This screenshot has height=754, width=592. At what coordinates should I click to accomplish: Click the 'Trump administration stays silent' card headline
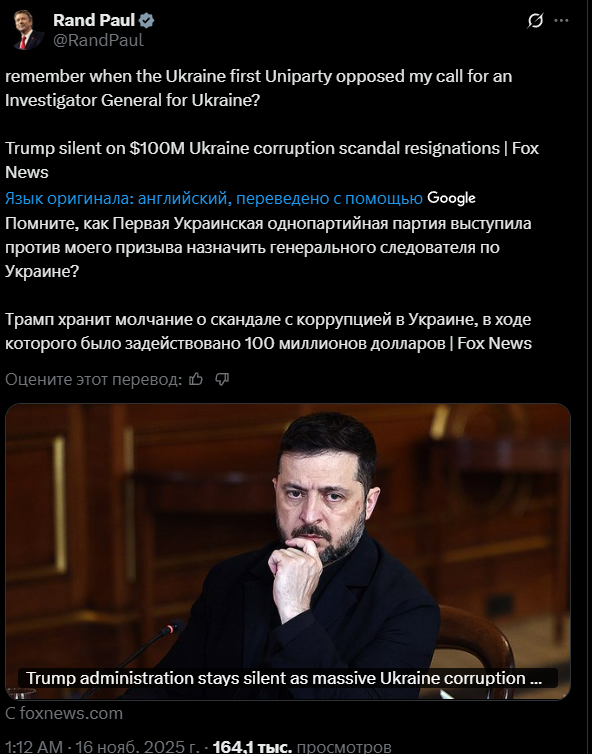(x=284, y=678)
